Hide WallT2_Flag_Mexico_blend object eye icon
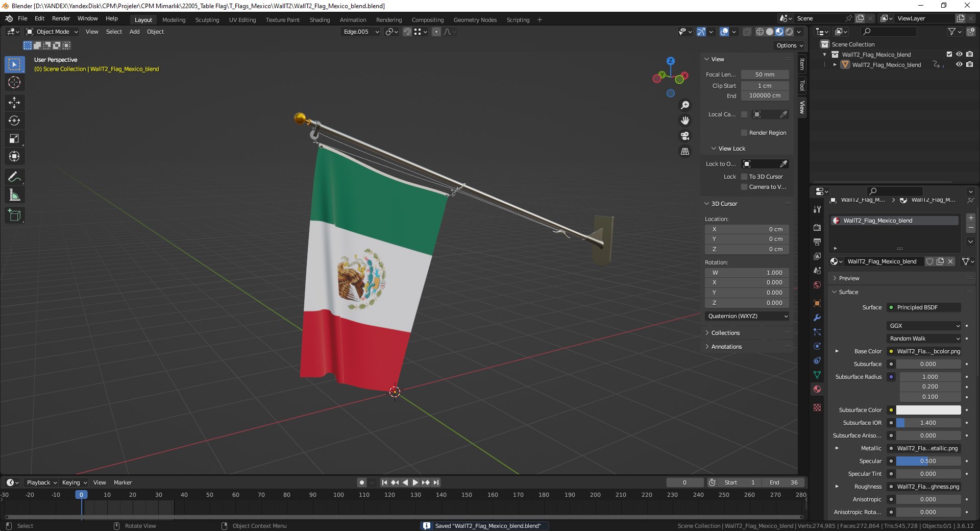Image resolution: width=980 pixels, height=531 pixels. (x=959, y=64)
